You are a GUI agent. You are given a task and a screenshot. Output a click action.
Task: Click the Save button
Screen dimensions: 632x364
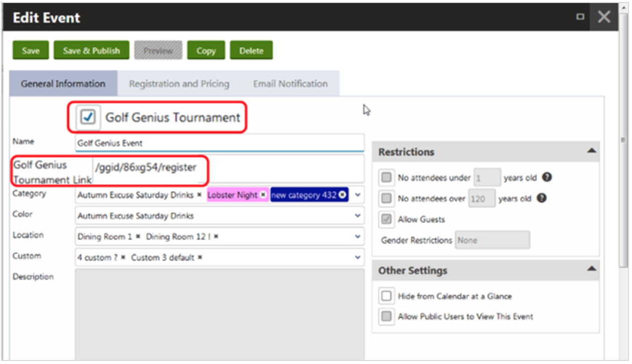pos(31,51)
